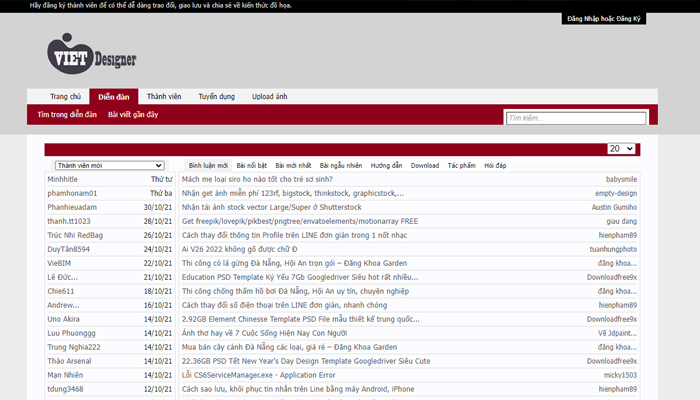Expand the Thành viên mới dropdown

pos(109,165)
